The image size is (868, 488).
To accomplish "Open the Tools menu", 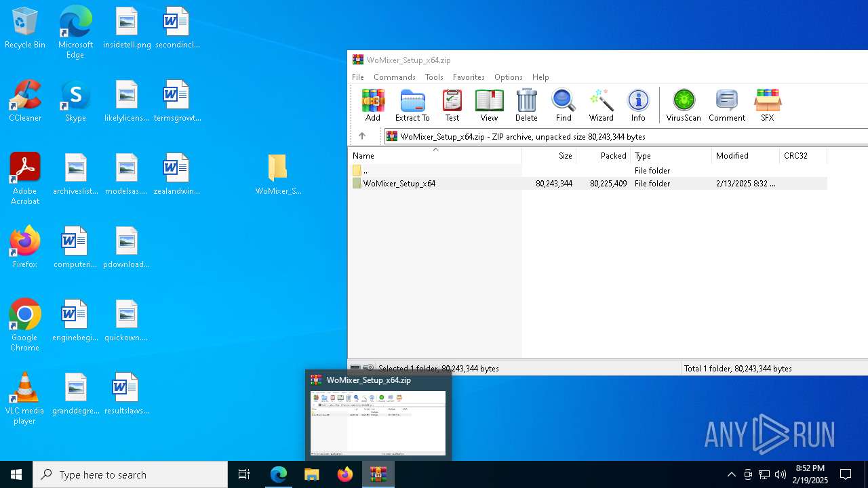I will (x=434, y=77).
